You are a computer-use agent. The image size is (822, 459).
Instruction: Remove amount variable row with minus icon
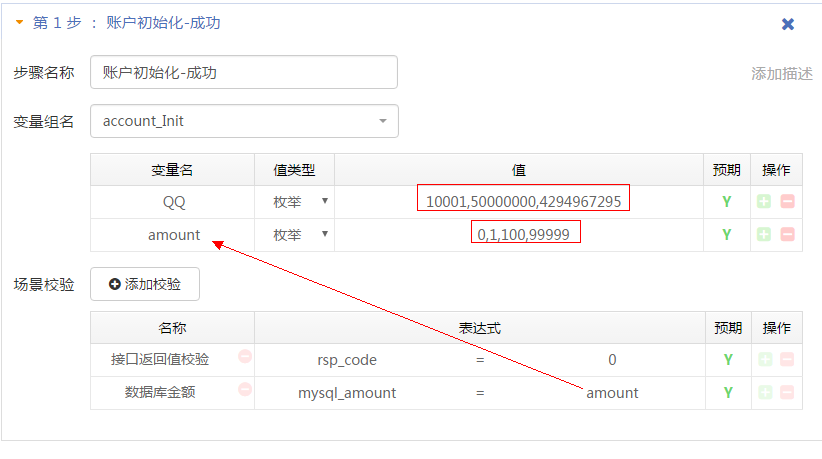[787, 234]
